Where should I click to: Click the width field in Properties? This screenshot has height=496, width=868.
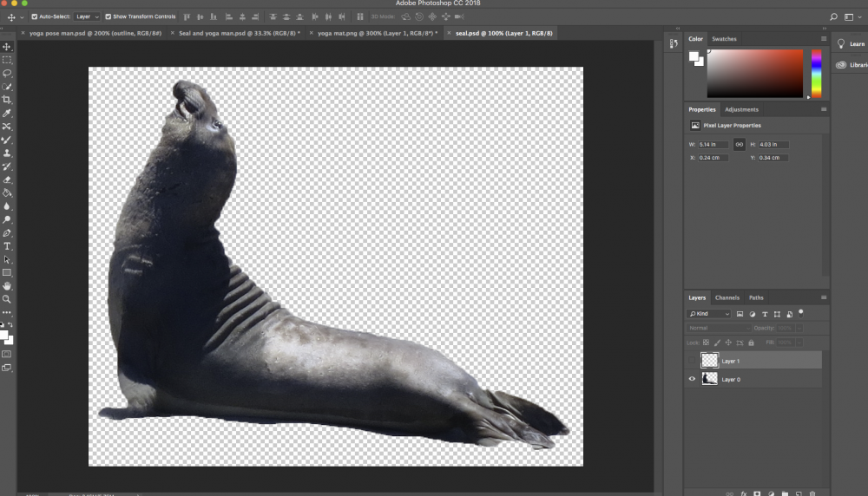713,144
